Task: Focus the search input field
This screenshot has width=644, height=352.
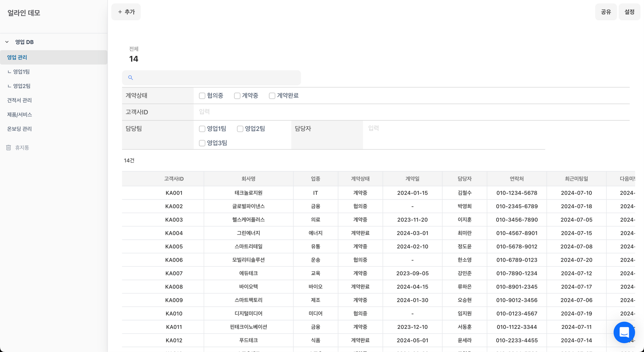Action: pyautogui.click(x=211, y=78)
